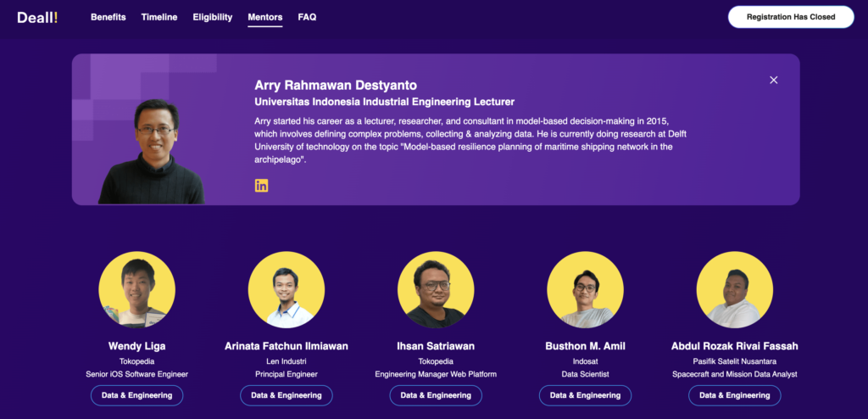868x419 pixels.
Task: Select Arinata Fatchun Ilmiawan's profile photo
Action: 287,290
